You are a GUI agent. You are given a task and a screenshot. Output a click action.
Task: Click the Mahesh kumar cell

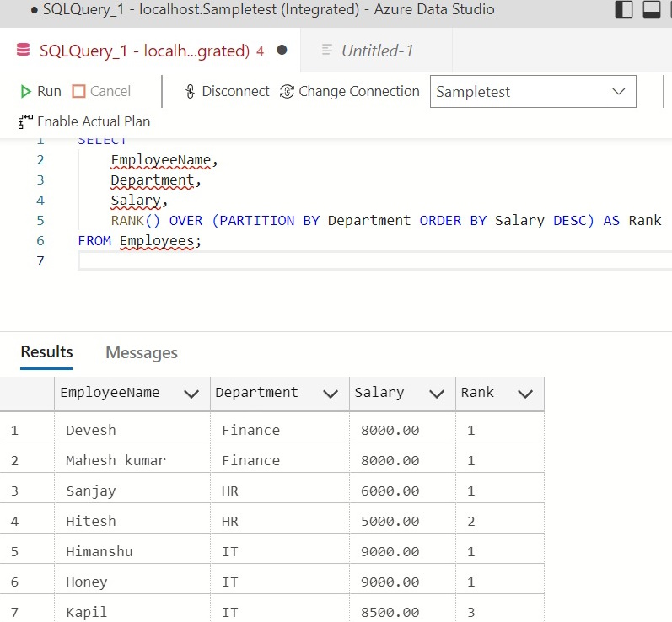(116, 460)
